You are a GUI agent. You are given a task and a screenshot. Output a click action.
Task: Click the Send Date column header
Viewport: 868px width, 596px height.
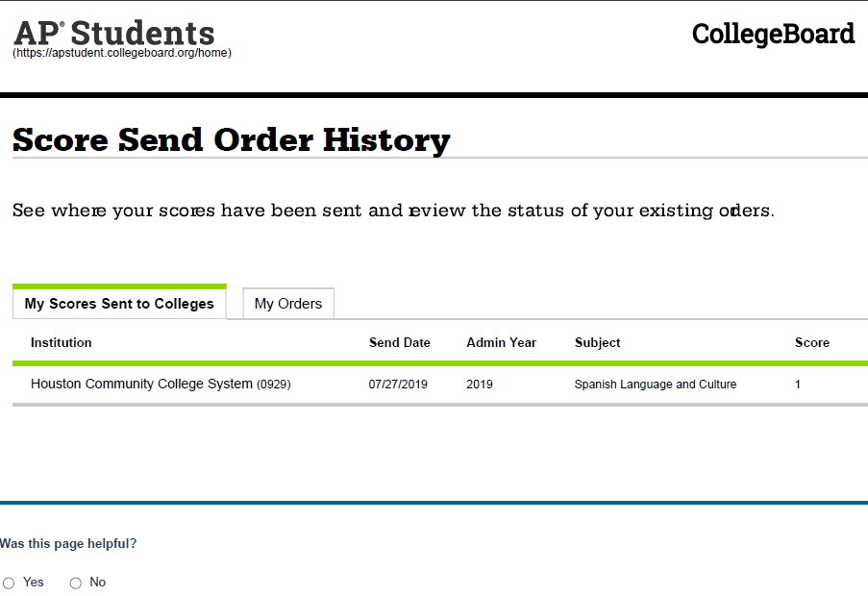click(400, 342)
